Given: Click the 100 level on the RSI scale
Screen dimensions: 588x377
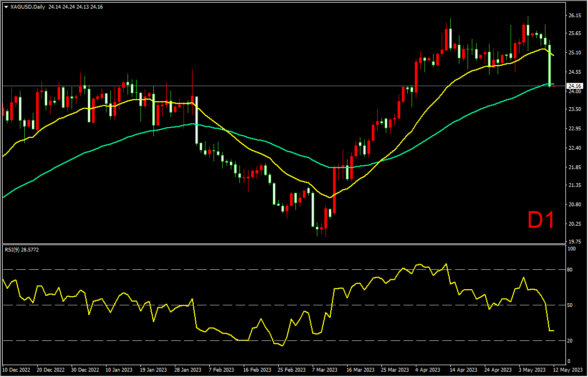Looking at the screenshot, I should point(572,249).
